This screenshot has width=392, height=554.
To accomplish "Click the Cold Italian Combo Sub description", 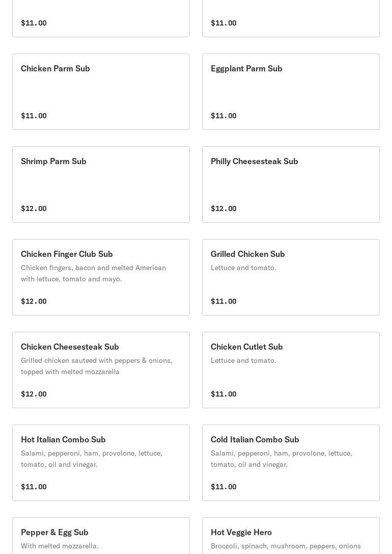I will point(281,459).
